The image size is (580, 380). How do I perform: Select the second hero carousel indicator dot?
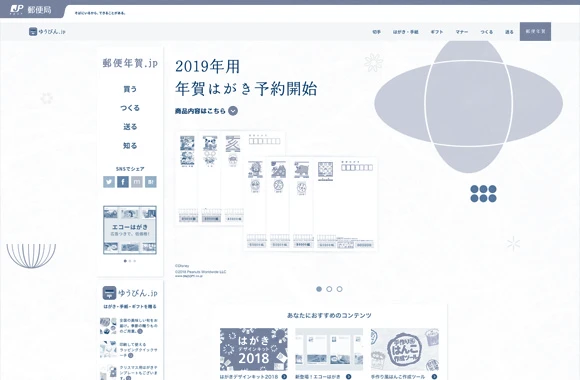point(329,289)
